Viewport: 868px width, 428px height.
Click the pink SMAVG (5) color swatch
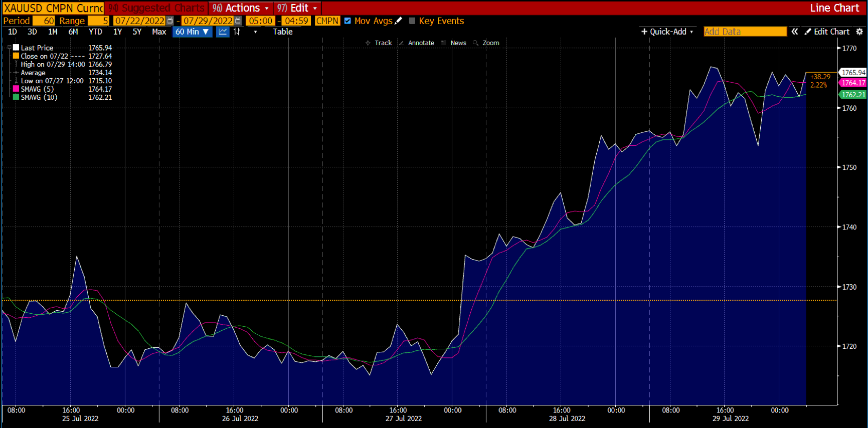(16, 89)
